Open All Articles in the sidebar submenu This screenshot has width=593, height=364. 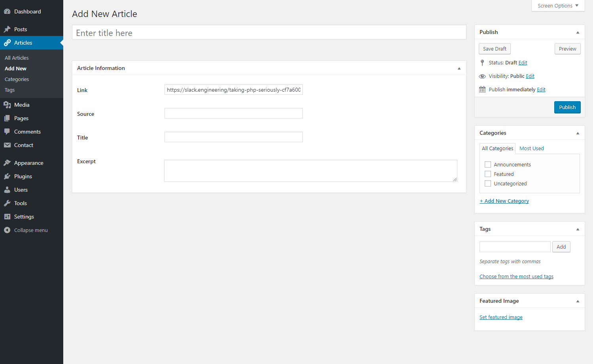[x=17, y=58]
